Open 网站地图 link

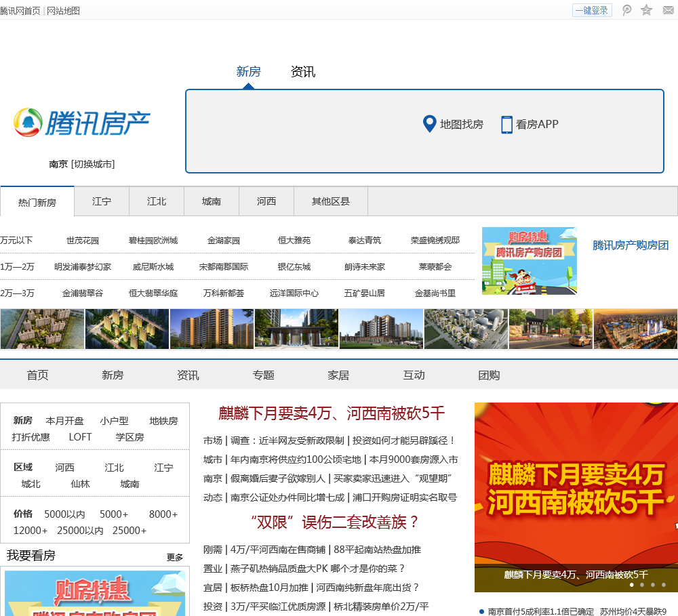63,11
